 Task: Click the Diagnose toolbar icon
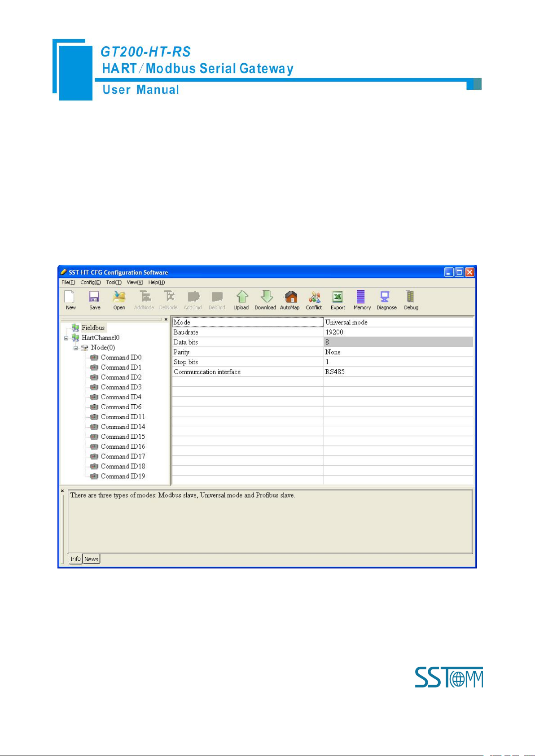click(x=385, y=297)
